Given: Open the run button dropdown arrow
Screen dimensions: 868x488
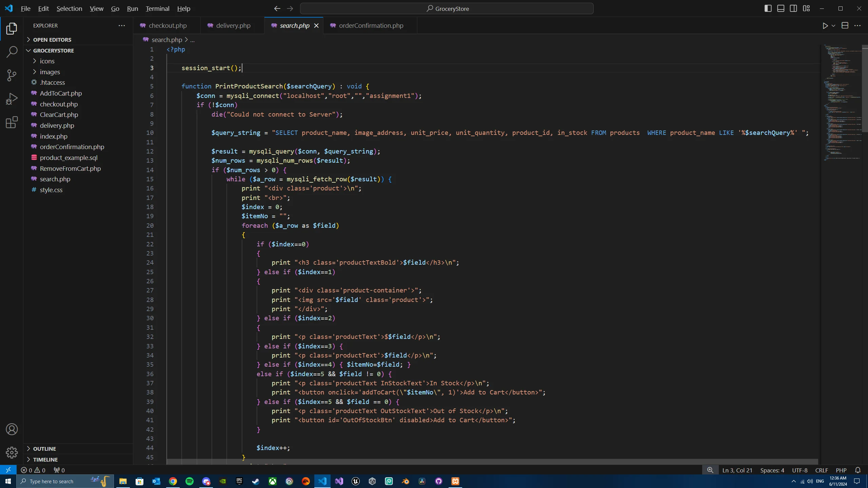Looking at the screenshot, I should click(x=833, y=26).
